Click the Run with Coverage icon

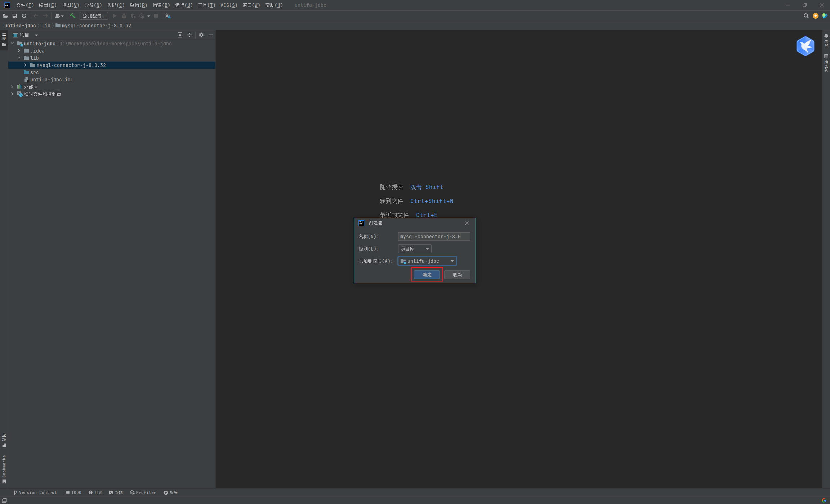point(133,16)
